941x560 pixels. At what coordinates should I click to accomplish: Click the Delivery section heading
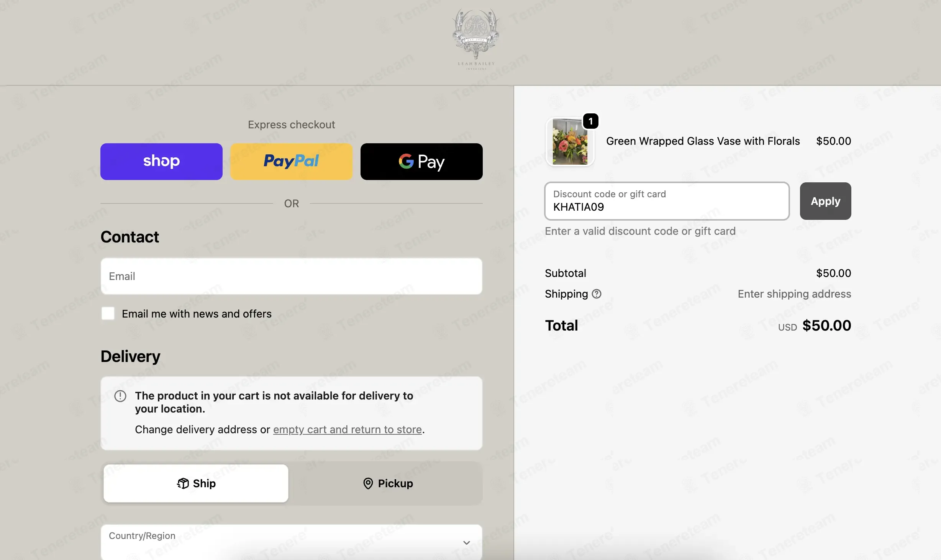[130, 356]
